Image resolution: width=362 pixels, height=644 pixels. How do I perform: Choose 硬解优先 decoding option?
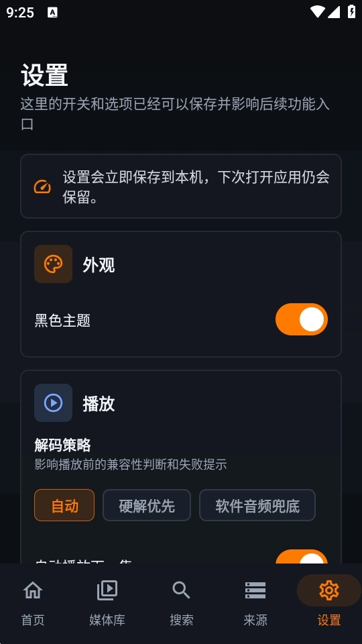(147, 505)
